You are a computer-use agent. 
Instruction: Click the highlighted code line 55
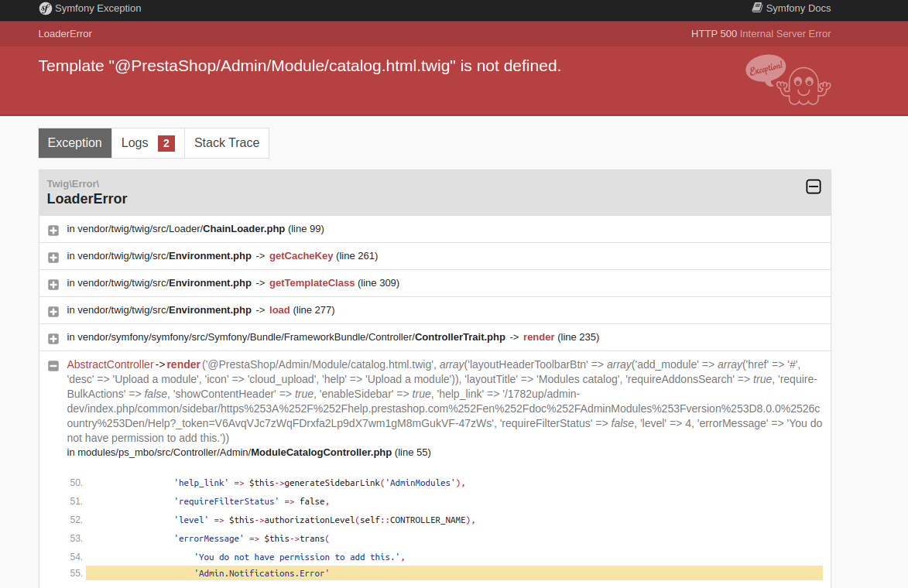pos(454,573)
